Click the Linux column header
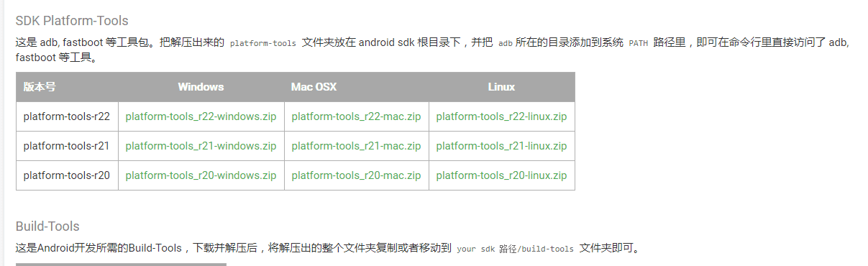Viewport: 868px width, 266px height. click(501, 87)
